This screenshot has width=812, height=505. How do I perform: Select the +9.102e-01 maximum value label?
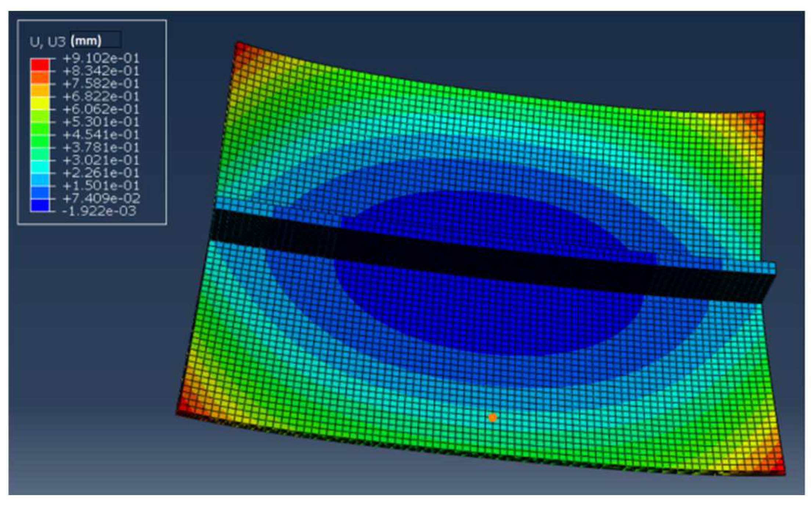click(x=101, y=58)
